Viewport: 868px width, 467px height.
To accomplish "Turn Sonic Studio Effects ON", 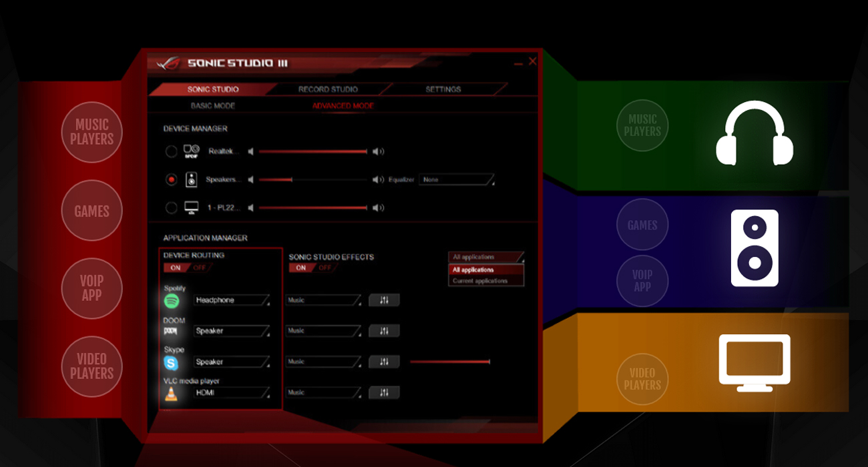I will pos(300,268).
